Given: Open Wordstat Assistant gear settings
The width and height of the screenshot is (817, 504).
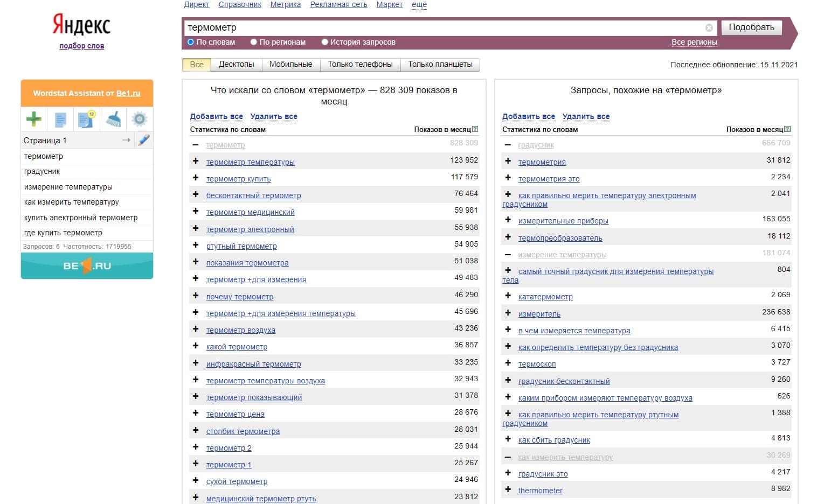Looking at the screenshot, I should [140, 119].
